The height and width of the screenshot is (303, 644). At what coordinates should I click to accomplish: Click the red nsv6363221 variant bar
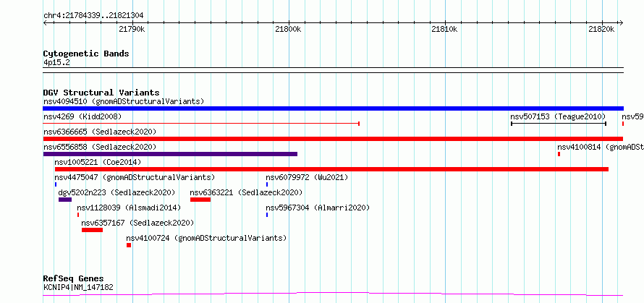[x=200, y=200]
